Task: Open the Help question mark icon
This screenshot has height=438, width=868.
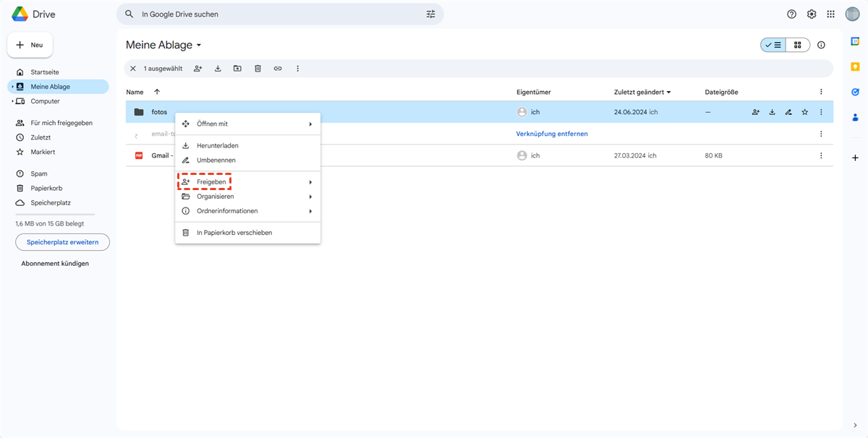Action: [791, 14]
